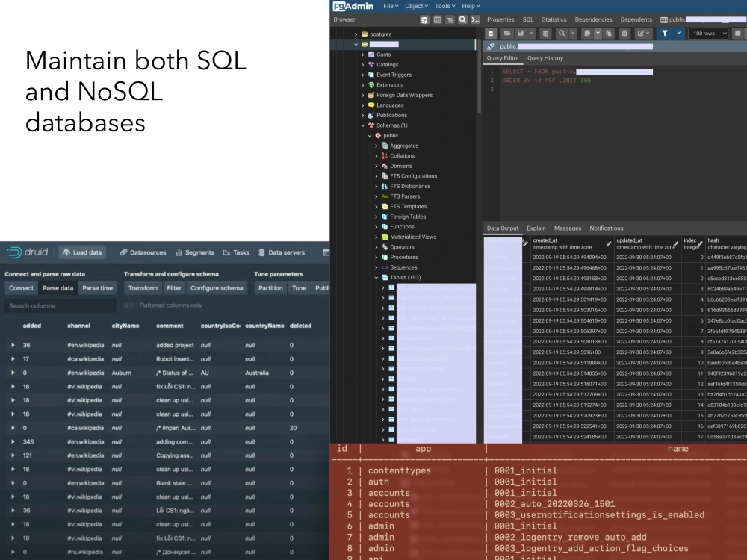Click the Stop query square icon
Screen dimensions: 747x560
tap(738, 34)
